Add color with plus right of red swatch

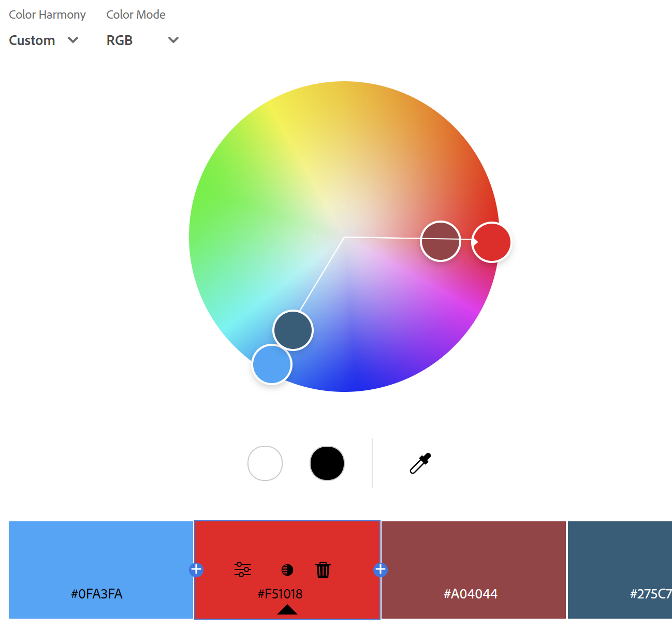point(381,569)
